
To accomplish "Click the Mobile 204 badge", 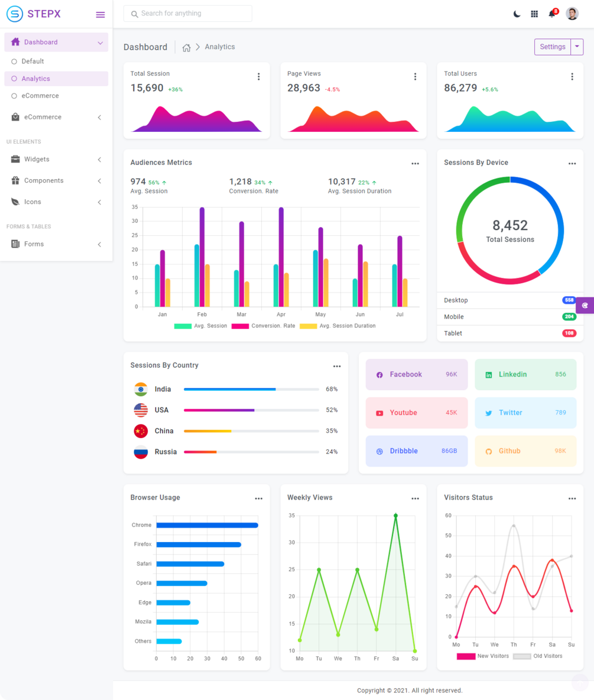I will pos(569,317).
